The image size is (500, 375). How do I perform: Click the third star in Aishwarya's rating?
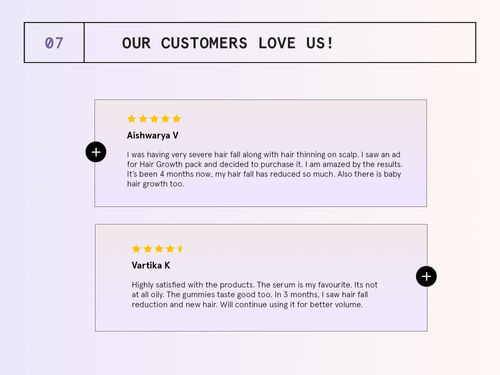point(154,119)
